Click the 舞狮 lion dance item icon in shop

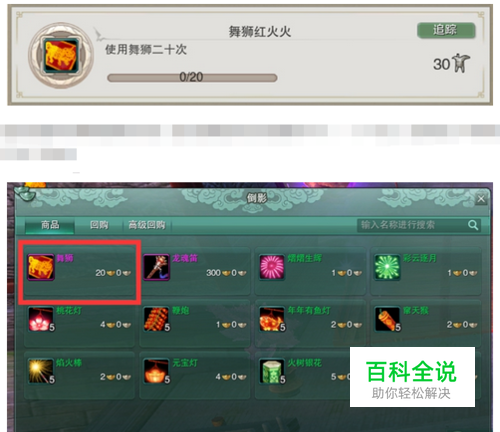[x=41, y=267]
